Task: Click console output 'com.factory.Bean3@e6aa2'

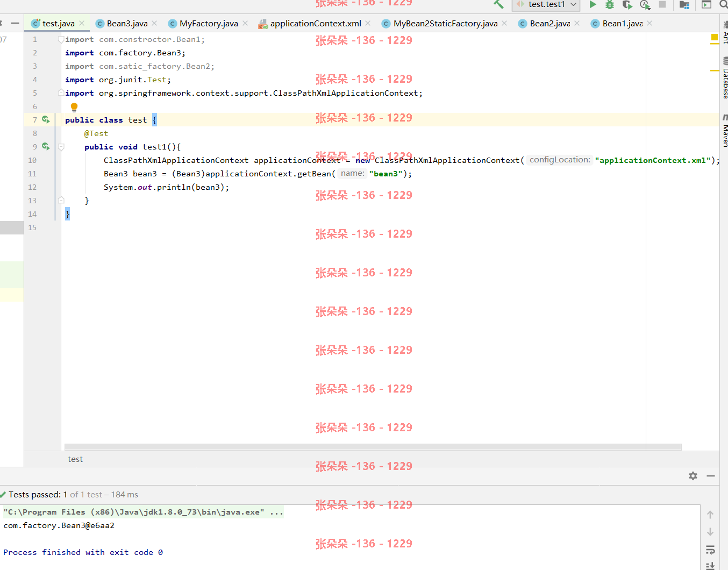Action: coord(59,525)
